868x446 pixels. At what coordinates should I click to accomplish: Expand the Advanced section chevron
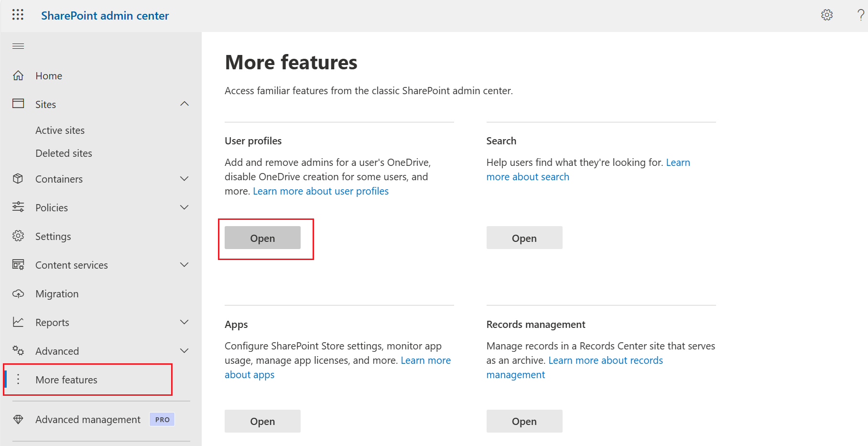[x=184, y=351]
